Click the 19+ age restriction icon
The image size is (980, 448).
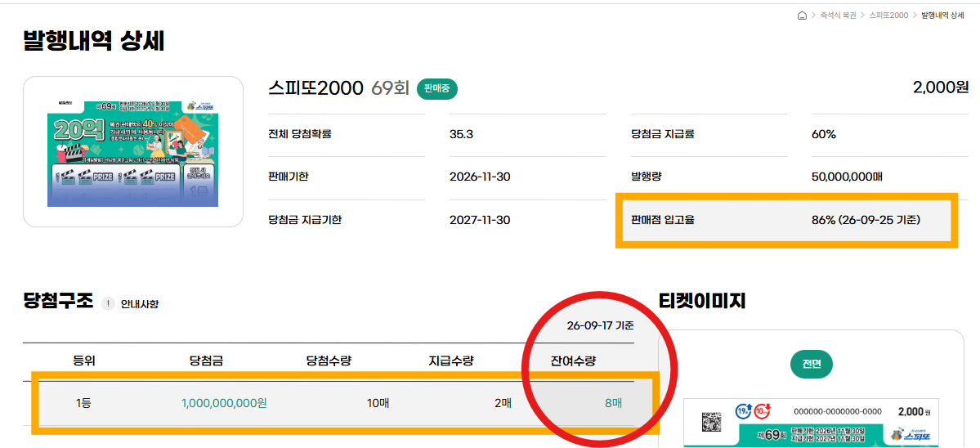tap(742, 412)
